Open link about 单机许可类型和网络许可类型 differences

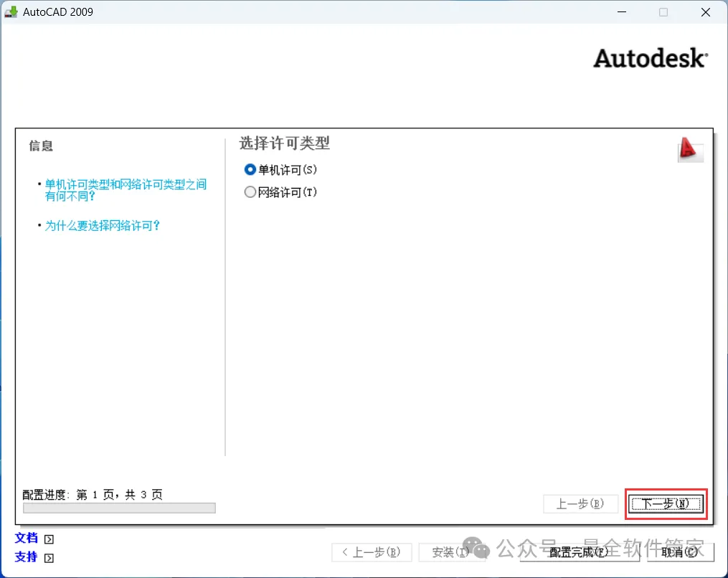126,190
